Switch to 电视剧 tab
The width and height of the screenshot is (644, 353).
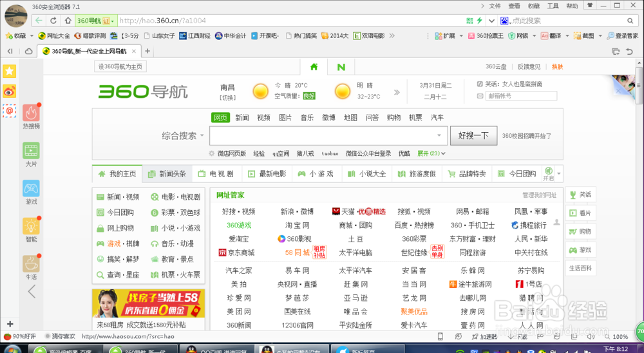(217, 174)
